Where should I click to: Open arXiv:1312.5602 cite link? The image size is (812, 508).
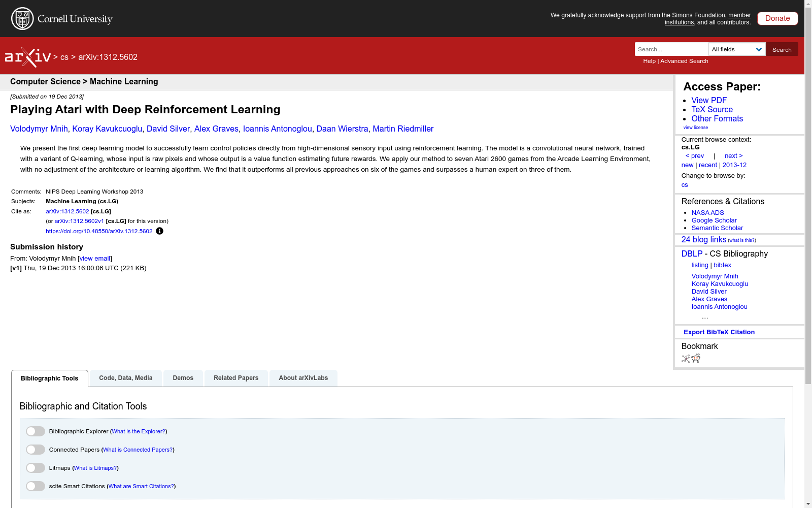click(67, 211)
